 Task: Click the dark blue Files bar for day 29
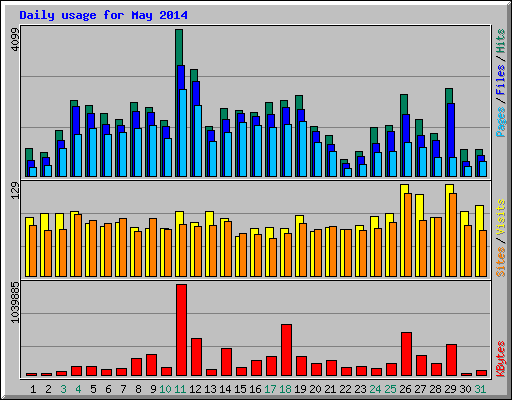coord(451,130)
